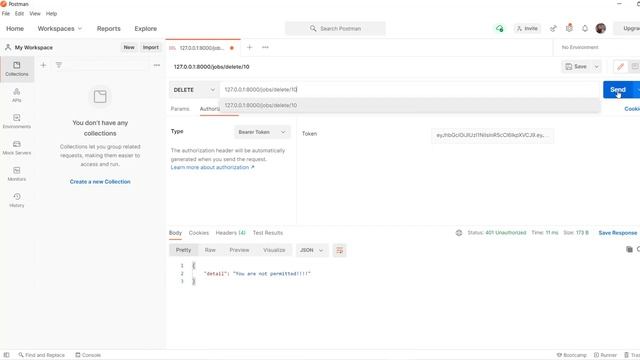Open the settings gear icon in header

pyautogui.click(x=569, y=28)
